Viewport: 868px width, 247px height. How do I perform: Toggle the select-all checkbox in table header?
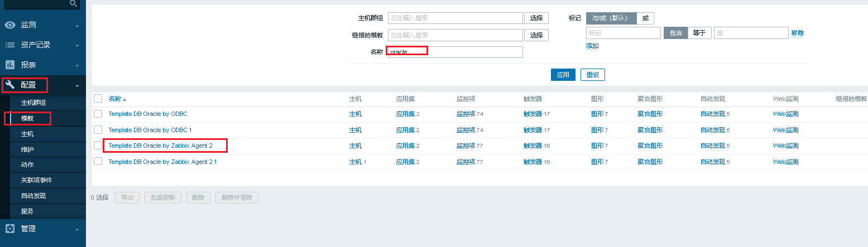pos(98,99)
